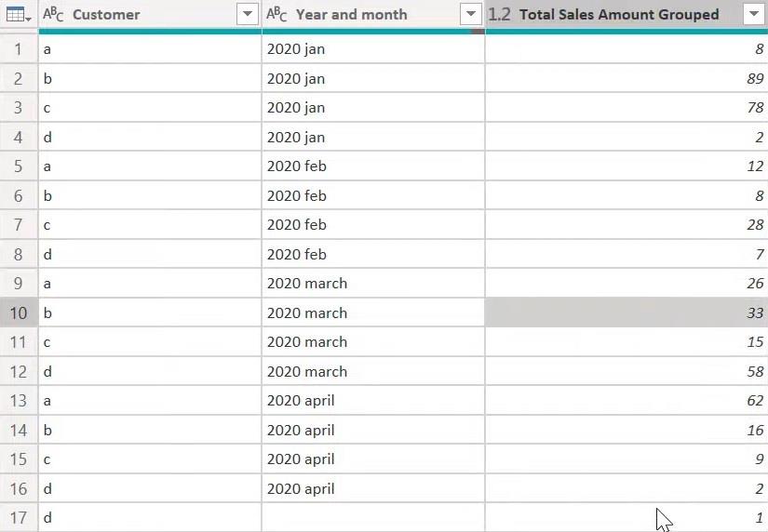
Task: Click Customer cell 'a' in row 9
Action: coord(150,284)
